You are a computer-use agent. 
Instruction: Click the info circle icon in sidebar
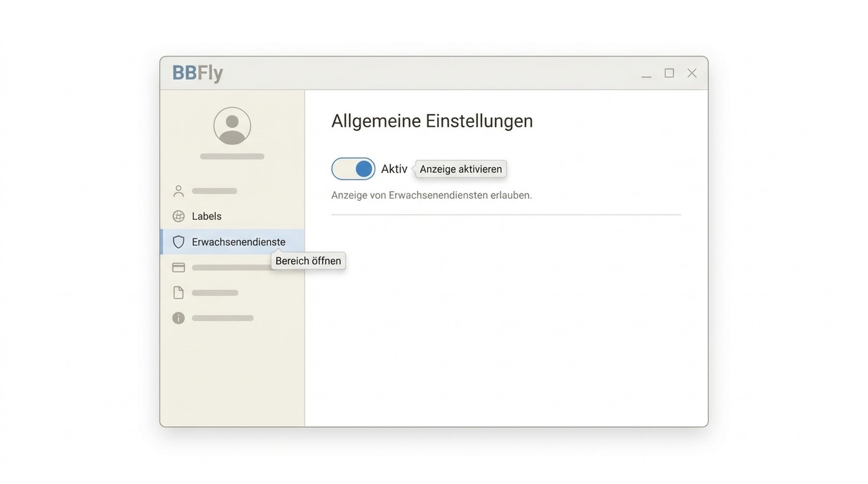(x=179, y=318)
